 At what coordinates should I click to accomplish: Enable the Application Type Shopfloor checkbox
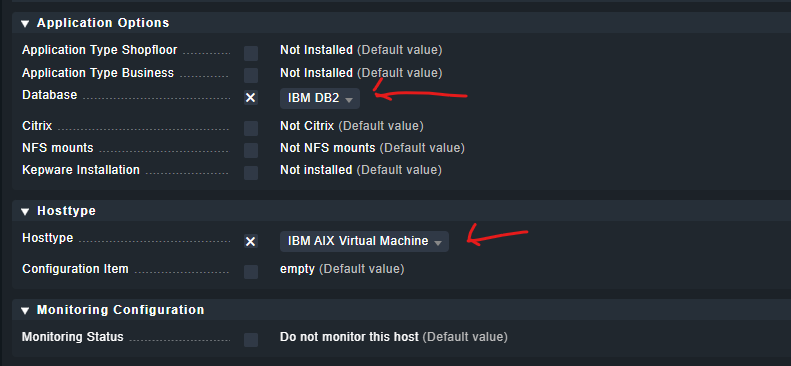pyautogui.click(x=251, y=53)
